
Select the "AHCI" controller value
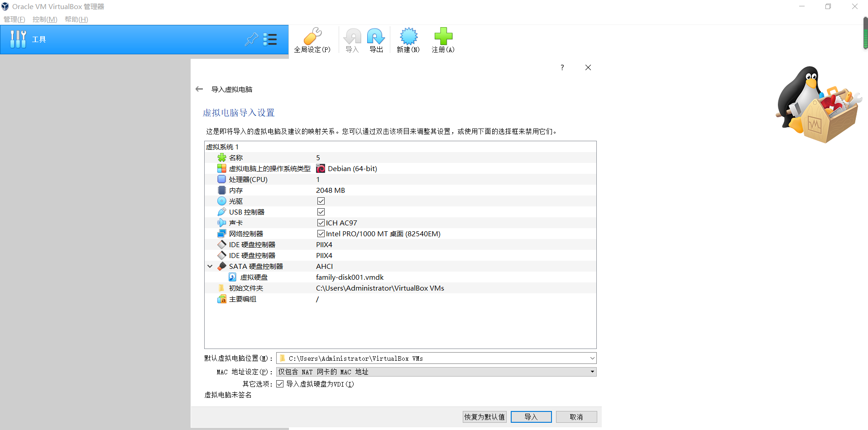[x=324, y=266]
